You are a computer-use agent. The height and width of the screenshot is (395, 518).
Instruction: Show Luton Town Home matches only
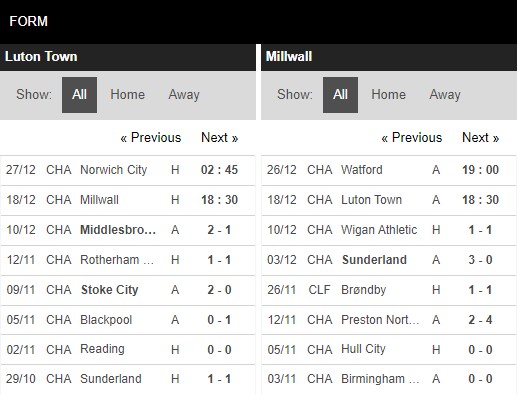pyautogui.click(x=128, y=95)
